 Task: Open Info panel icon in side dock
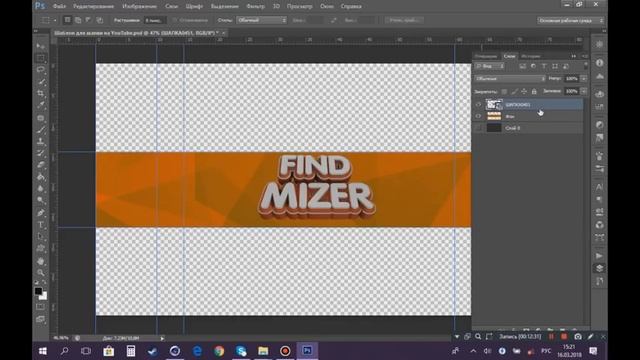(599, 63)
